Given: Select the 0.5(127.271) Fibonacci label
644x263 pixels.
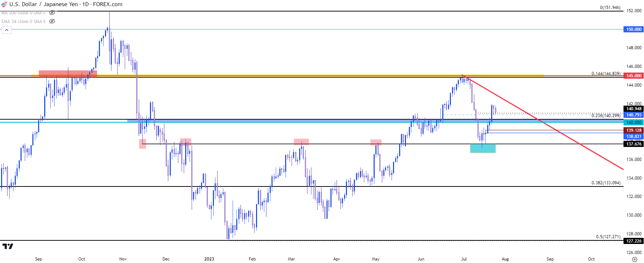Looking at the screenshot, I should click(608, 236).
